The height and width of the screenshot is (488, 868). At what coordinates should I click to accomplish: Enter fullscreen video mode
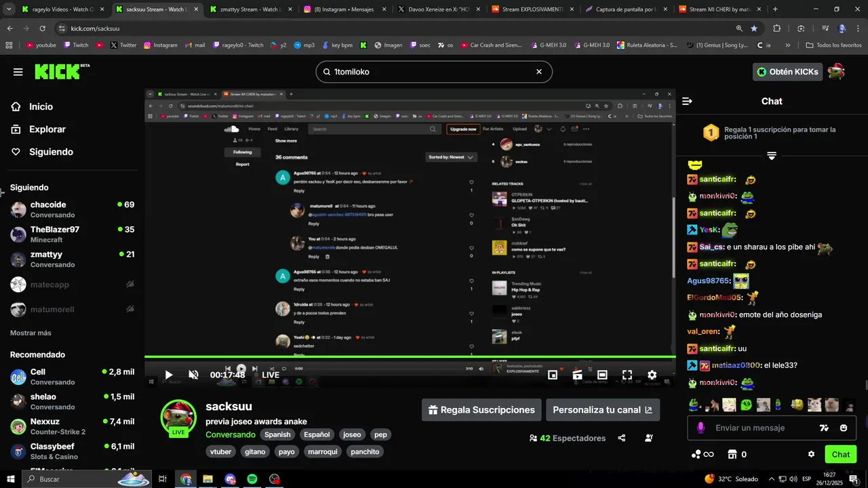click(x=627, y=375)
